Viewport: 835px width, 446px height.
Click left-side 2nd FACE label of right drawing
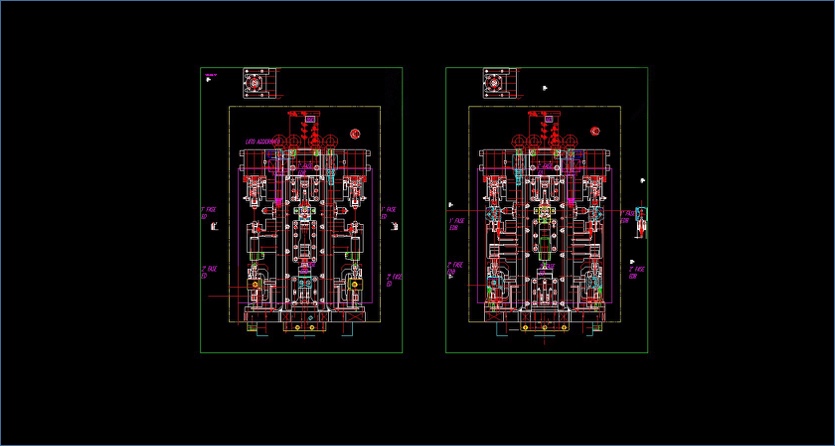click(453, 268)
